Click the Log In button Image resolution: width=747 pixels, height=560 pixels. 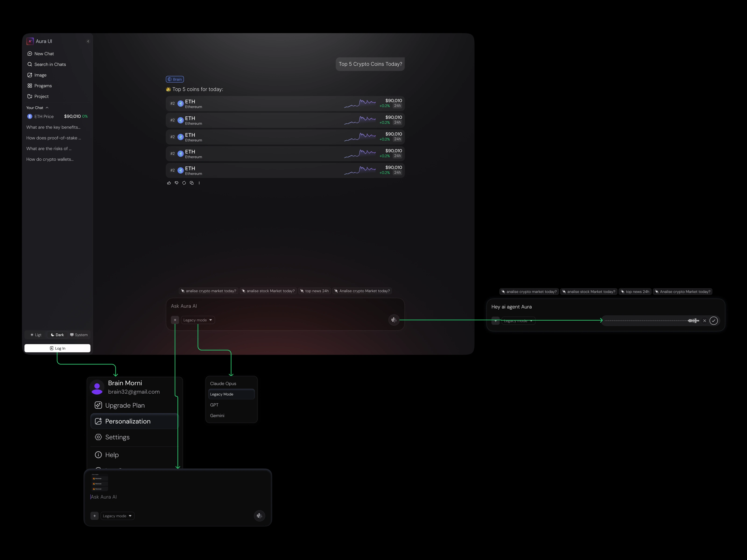(x=57, y=348)
